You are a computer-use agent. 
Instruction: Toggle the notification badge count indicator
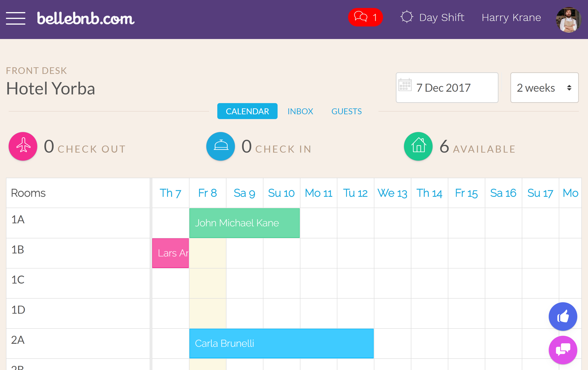365,17
